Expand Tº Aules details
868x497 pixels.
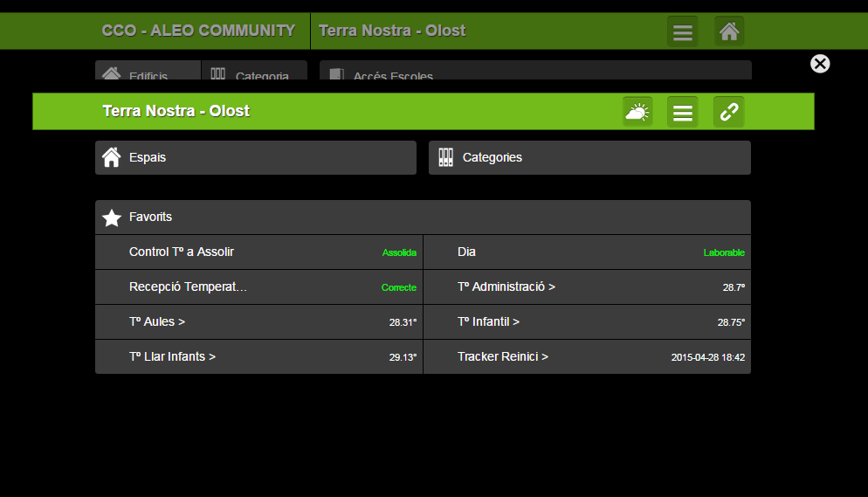point(258,322)
